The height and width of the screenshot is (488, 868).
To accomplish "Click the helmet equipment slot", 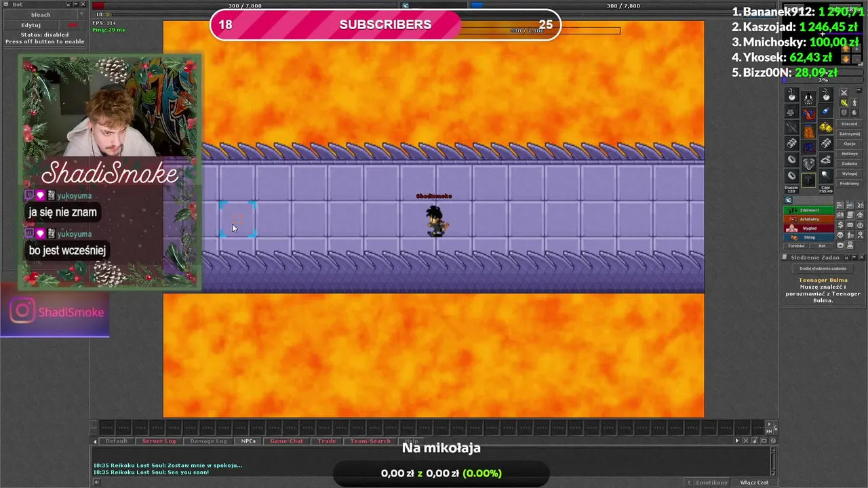I will click(809, 98).
